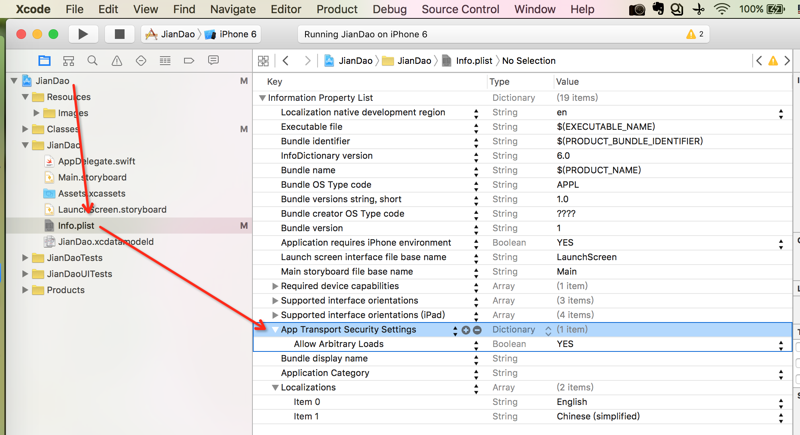Expand the Classes folder
The height and width of the screenshot is (435, 800).
[25, 129]
